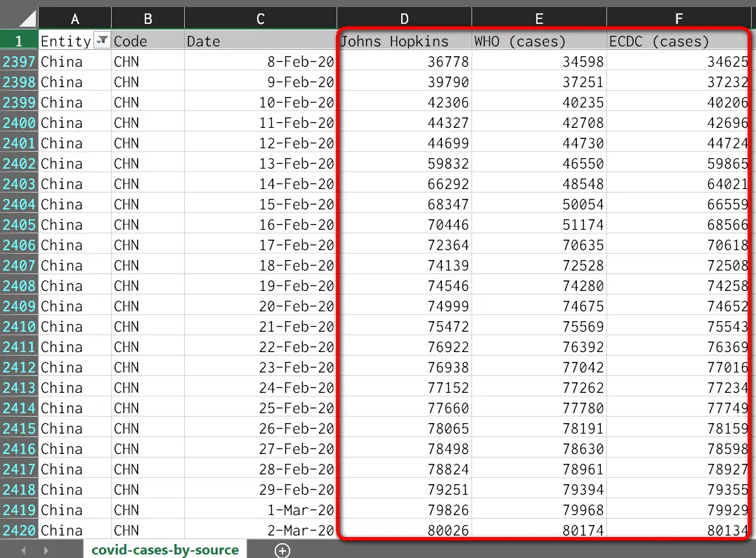Viewport: 756px width, 558px height.
Task: Select Johns Hopkins value 74999
Action: click(404, 306)
